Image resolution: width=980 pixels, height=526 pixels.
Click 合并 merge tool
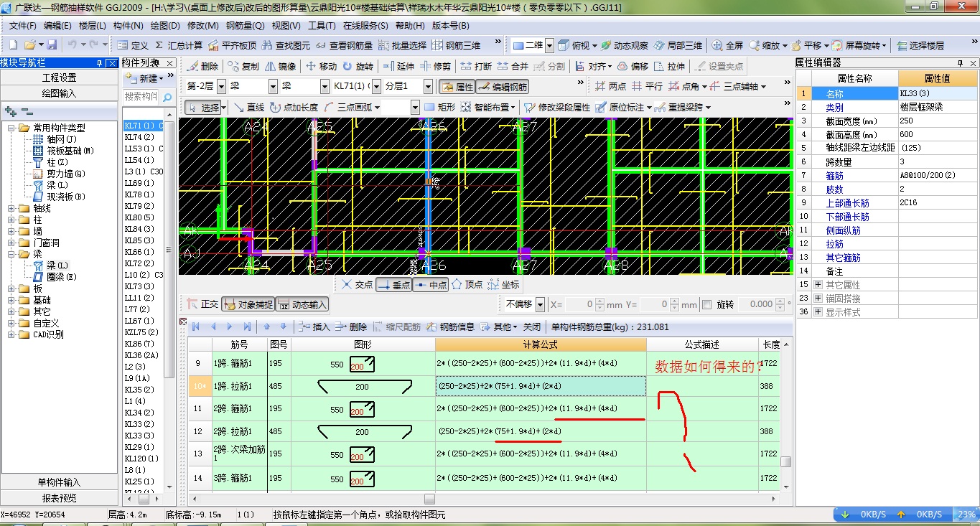[513, 66]
